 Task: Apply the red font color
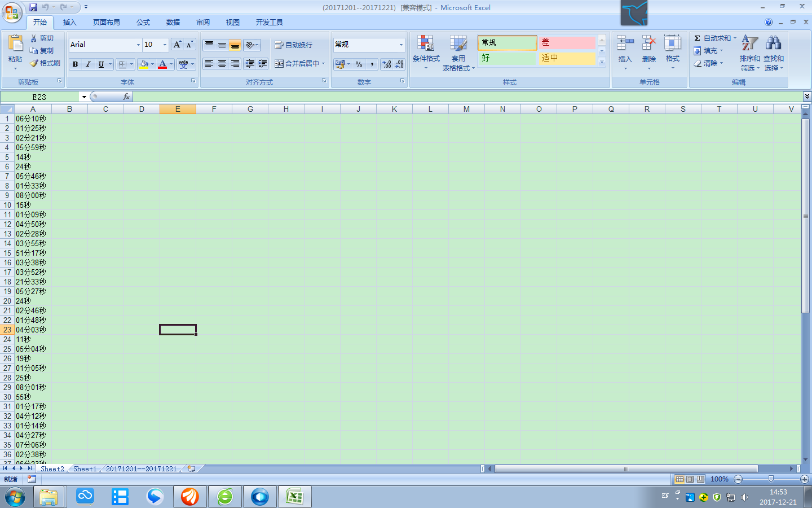coord(162,64)
